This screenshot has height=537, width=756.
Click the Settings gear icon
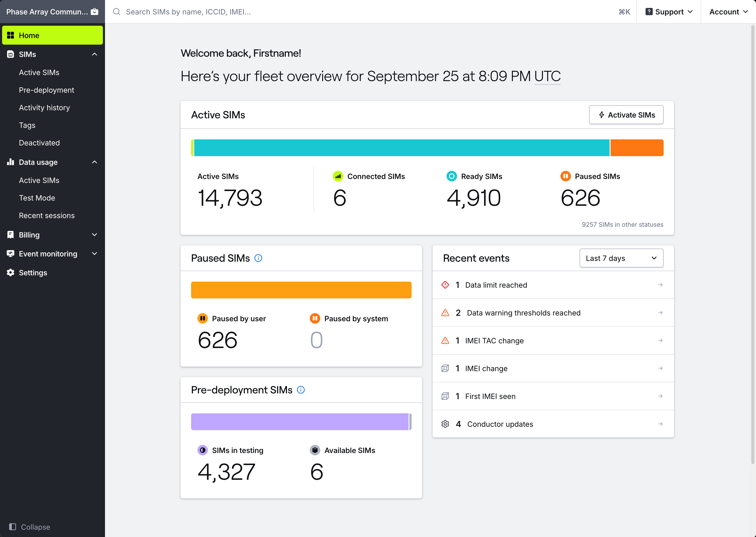coord(10,272)
